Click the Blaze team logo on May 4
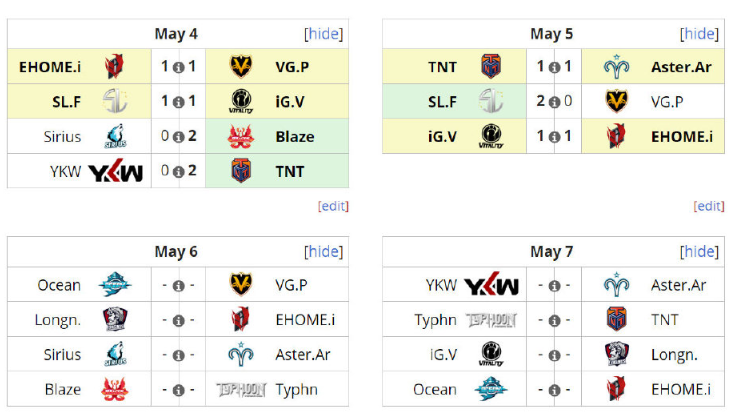The height and width of the screenshot is (412, 745). (240, 136)
